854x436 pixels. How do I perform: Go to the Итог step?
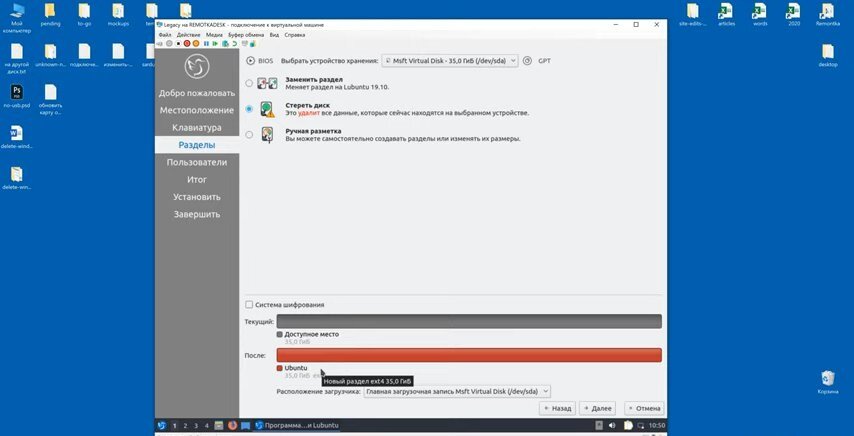tap(197, 180)
